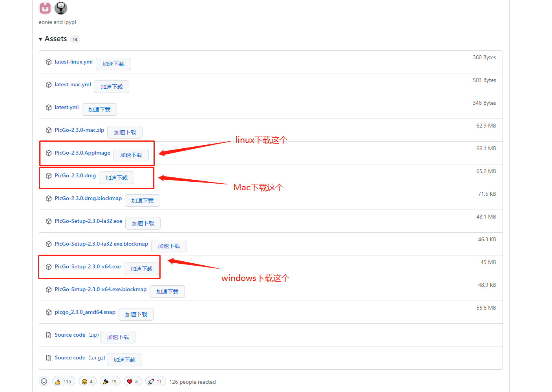Image resolution: width=552 pixels, height=392 pixels.
Task: Download PicGo-2.3.0-mac.zip link
Action: pos(79,130)
